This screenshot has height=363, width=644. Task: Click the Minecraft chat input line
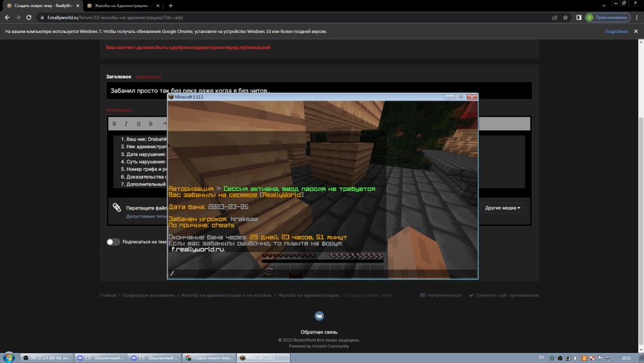(323, 273)
